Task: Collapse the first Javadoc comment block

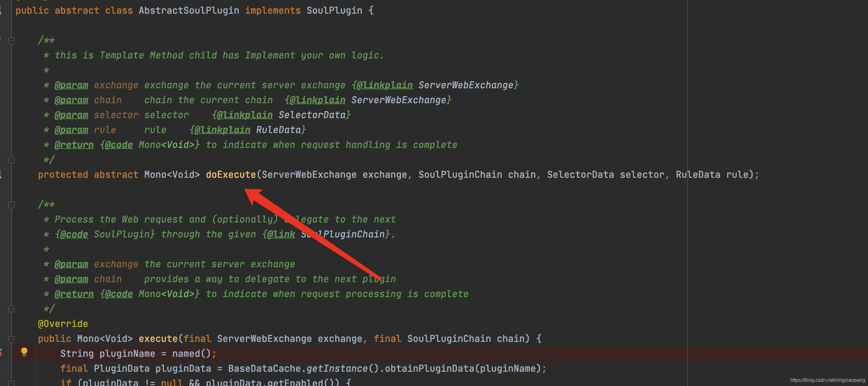Action: click(12, 41)
